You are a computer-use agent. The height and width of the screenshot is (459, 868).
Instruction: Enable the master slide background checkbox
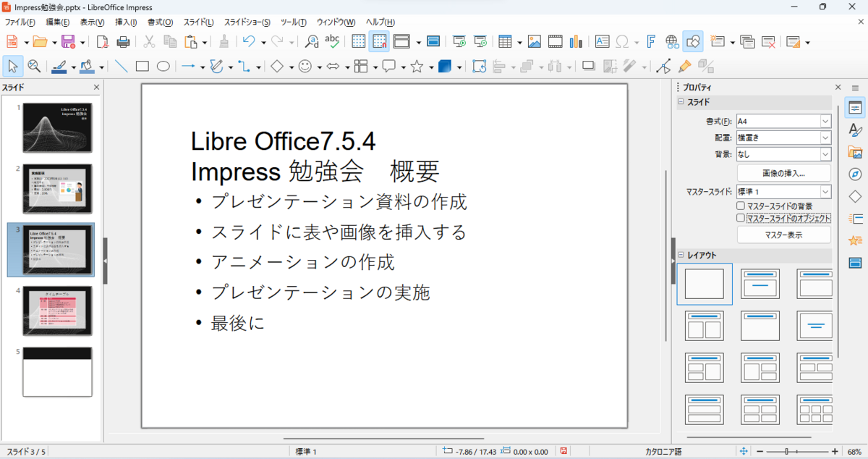(x=741, y=206)
